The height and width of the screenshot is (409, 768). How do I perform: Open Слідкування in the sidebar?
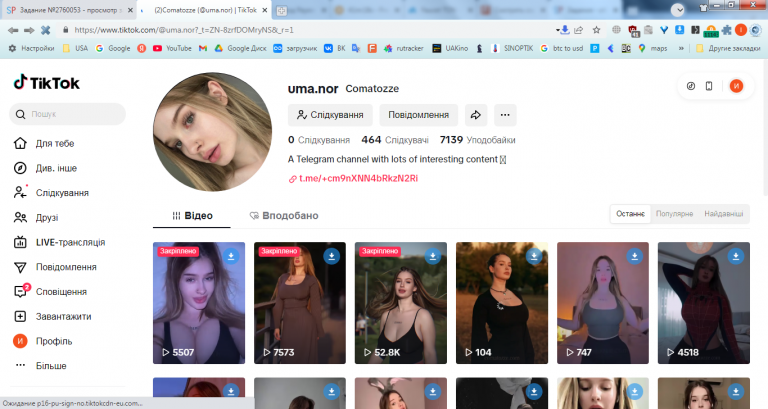(51, 192)
